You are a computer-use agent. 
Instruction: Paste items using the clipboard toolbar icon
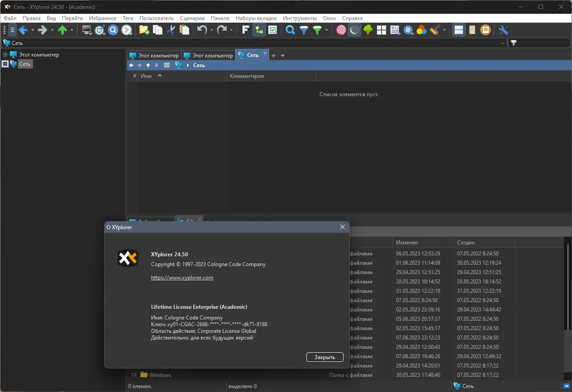click(x=184, y=30)
